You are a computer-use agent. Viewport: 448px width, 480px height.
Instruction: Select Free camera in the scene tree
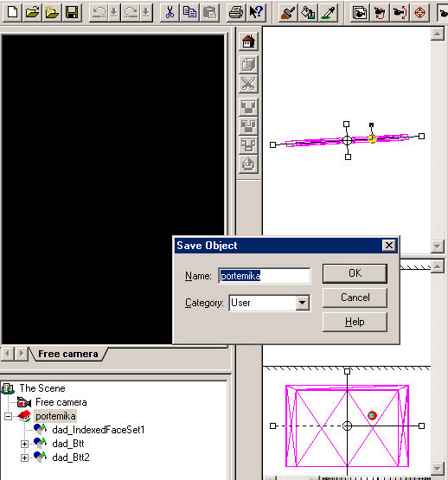[x=61, y=402]
